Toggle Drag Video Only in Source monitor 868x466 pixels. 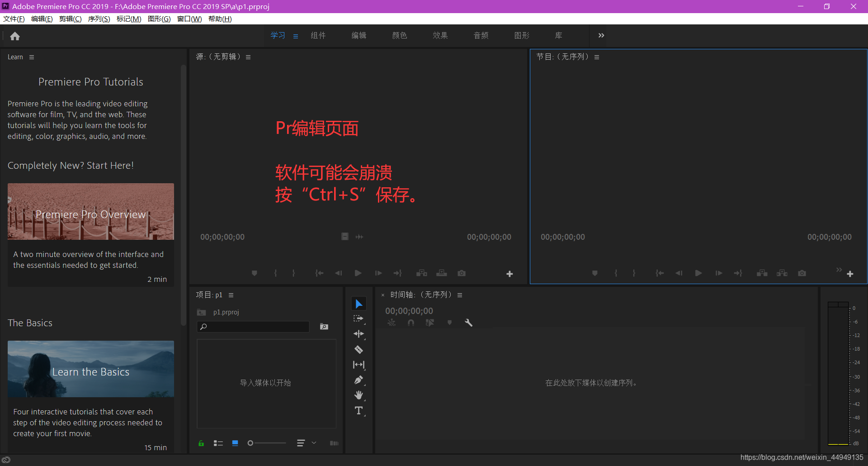click(345, 237)
